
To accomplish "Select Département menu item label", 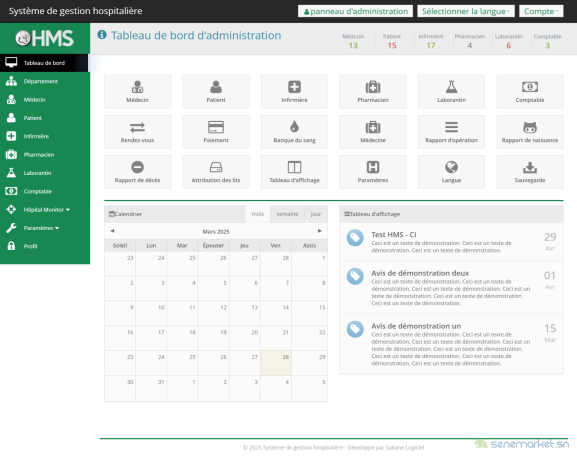I will (41, 81).
